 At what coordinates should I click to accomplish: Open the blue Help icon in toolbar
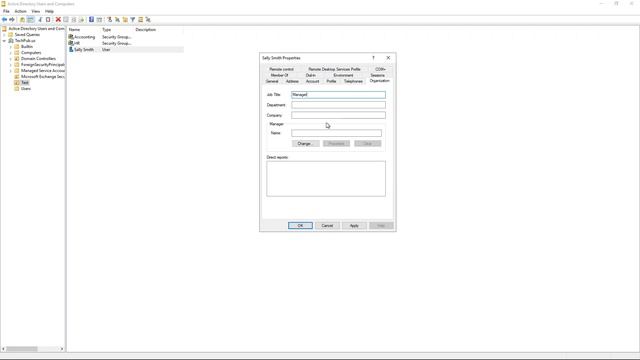(x=91, y=20)
